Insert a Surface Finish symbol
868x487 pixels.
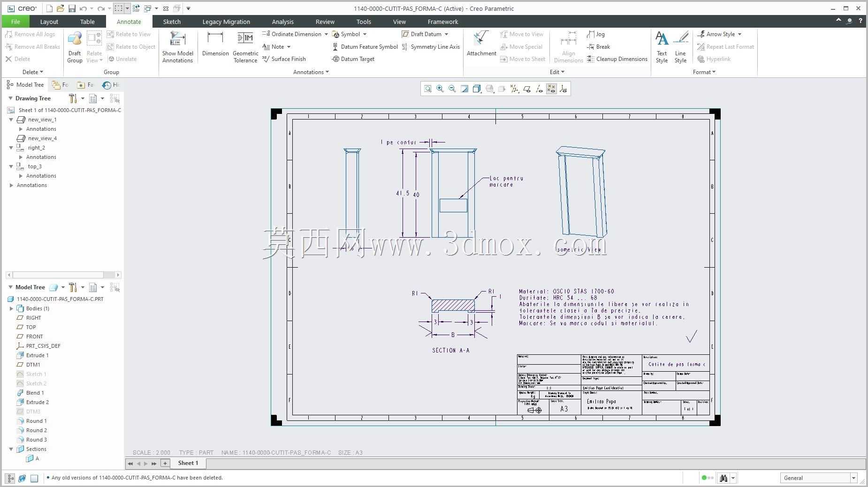pos(284,59)
